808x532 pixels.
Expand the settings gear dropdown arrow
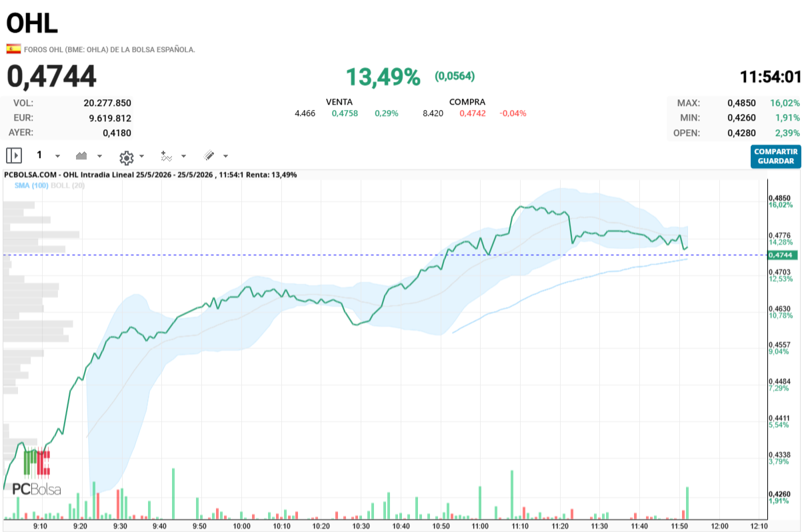[x=141, y=156]
